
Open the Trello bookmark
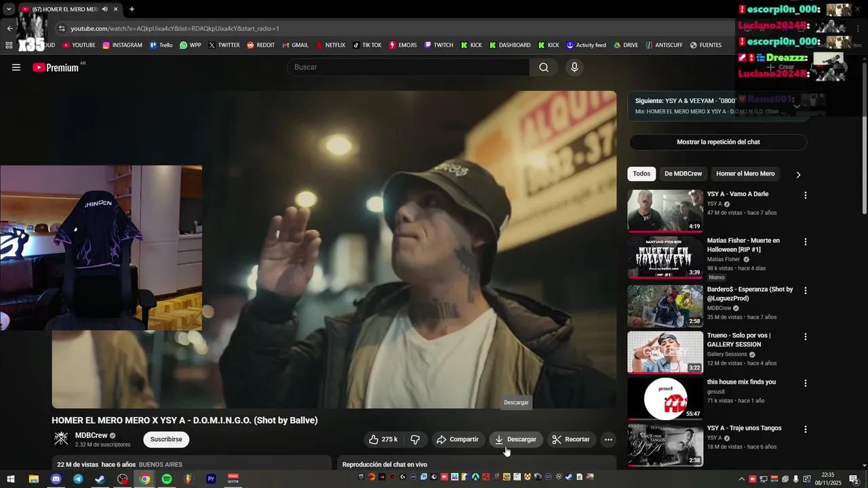(161, 45)
